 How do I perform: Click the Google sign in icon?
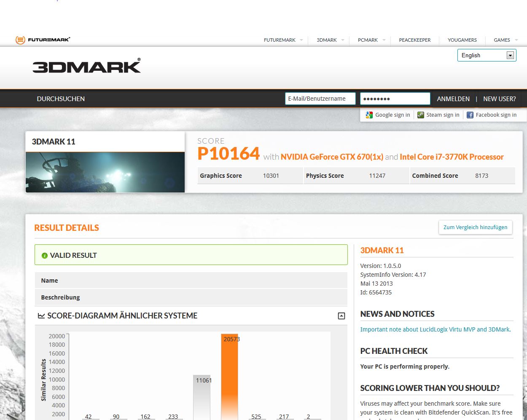tap(369, 115)
